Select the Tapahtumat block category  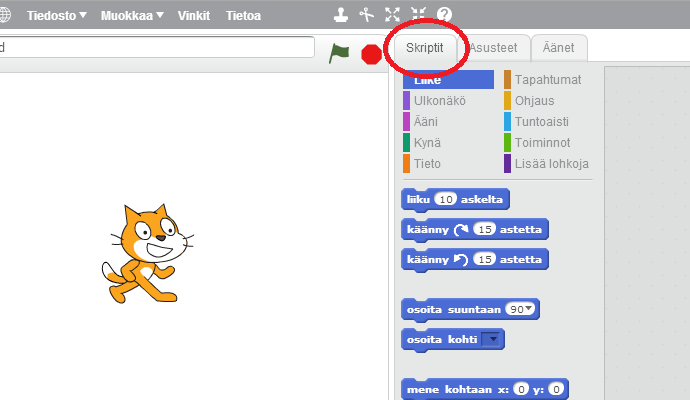tap(547, 79)
